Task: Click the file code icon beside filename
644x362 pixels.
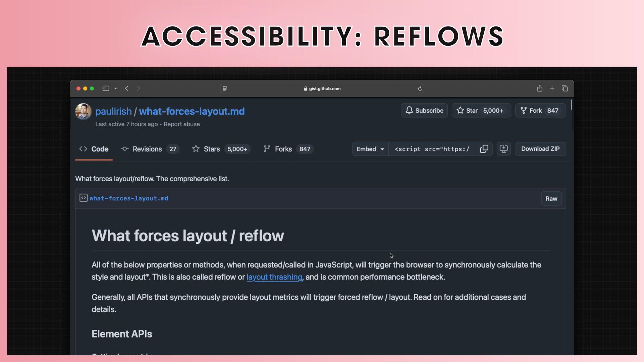Action: pos(84,198)
